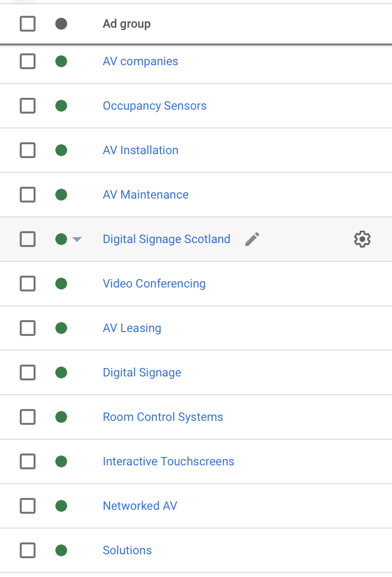Click the green status dot for Networked AV

coord(61,506)
